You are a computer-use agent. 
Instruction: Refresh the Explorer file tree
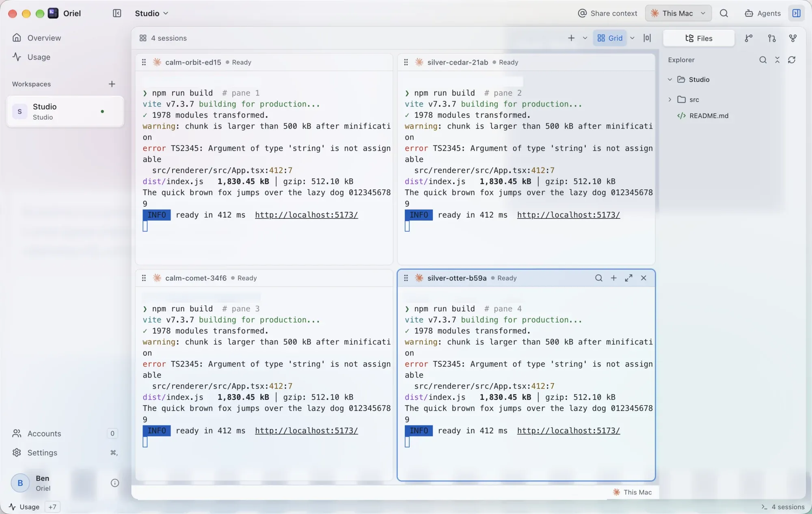(x=792, y=60)
